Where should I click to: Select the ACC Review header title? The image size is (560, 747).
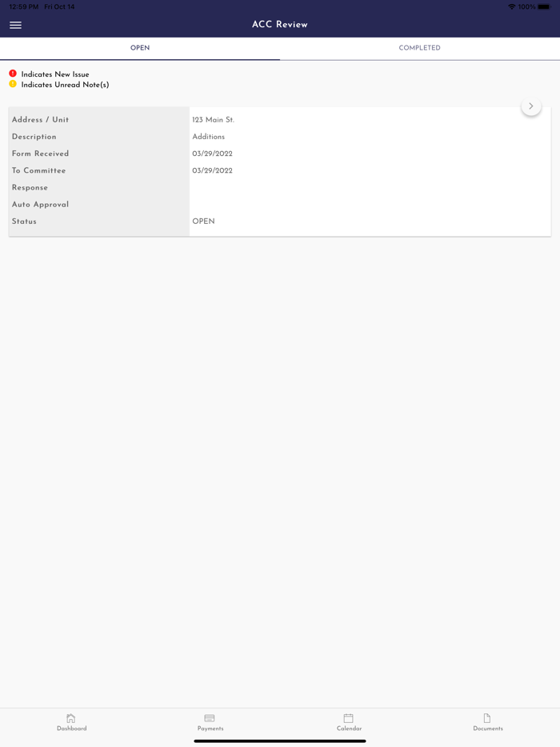pos(280,25)
